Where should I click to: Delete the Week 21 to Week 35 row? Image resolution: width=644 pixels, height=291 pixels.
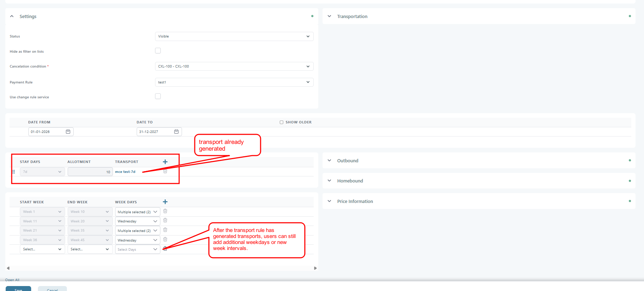coord(165,230)
